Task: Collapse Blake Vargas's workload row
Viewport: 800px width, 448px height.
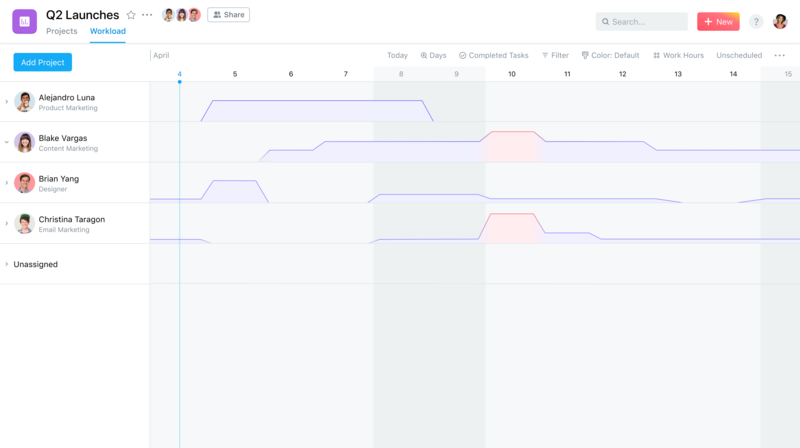Action: click(7, 142)
